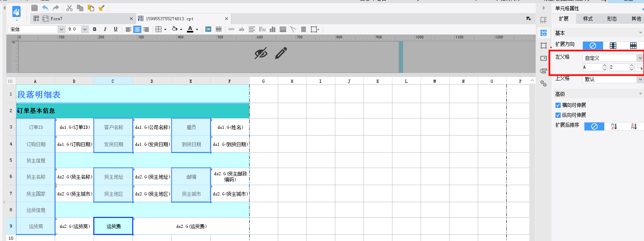Screen dimensions: 644x241
Task: Paste from the clipboard
Action: tap(91, 8)
